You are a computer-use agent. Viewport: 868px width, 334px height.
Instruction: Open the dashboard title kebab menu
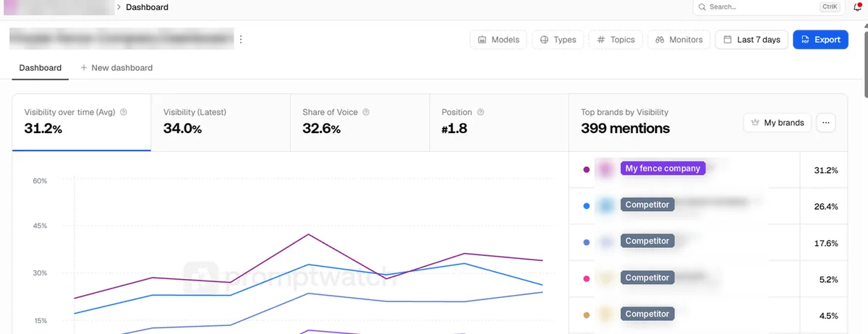click(241, 39)
